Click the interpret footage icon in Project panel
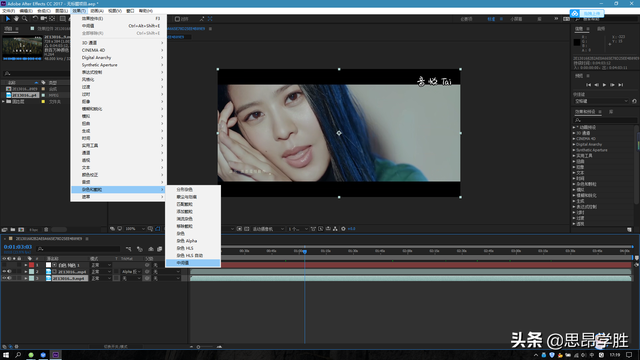The width and height of the screenshot is (640, 360). (x=4, y=229)
